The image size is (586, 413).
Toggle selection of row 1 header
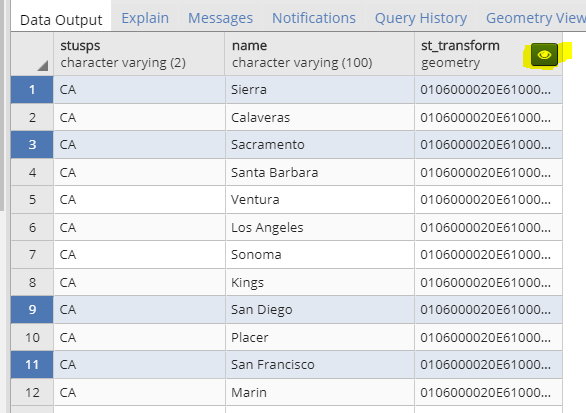(x=32, y=90)
